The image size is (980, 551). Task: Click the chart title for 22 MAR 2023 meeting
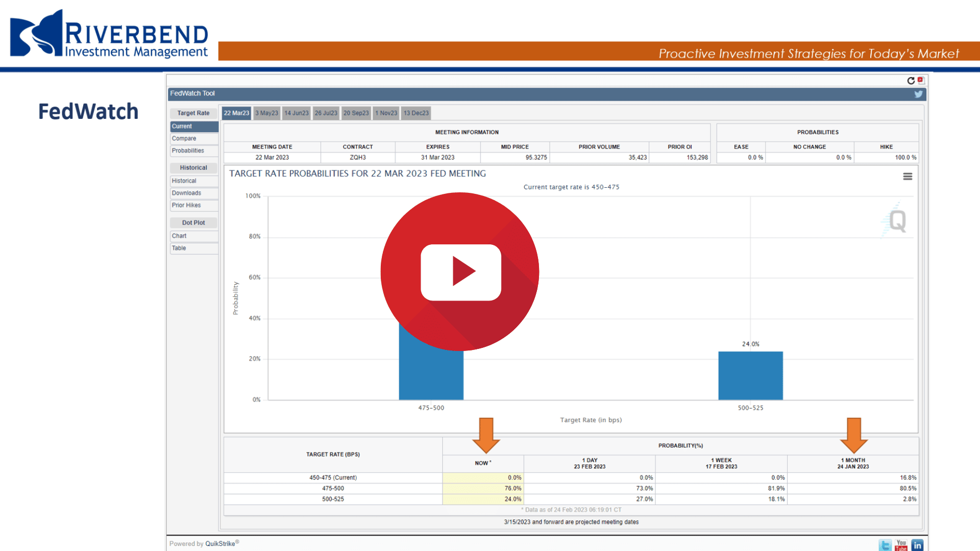(357, 174)
